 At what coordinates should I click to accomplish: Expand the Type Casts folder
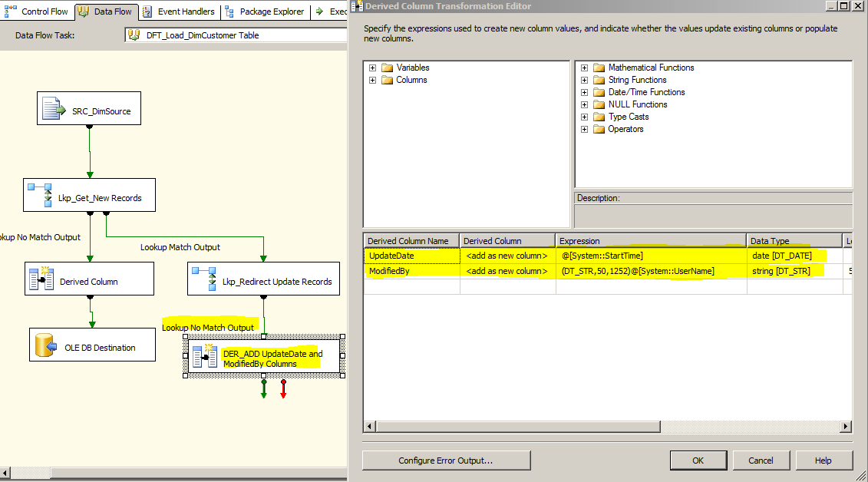(585, 116)
